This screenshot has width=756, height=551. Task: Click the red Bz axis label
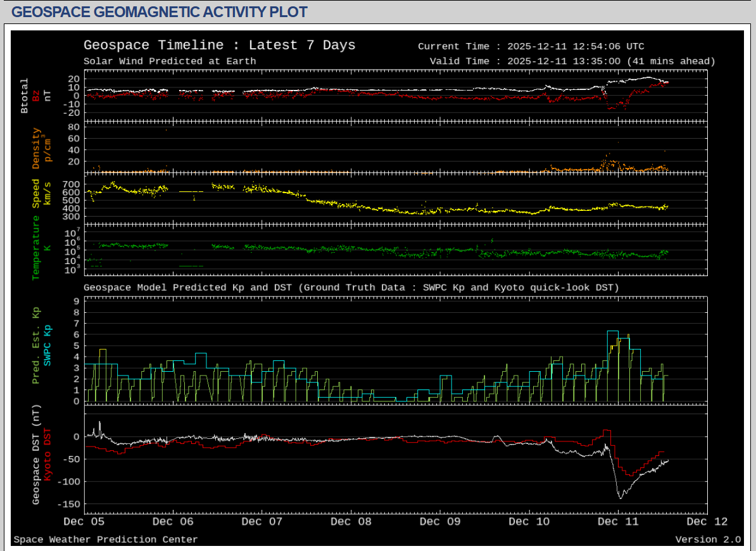click(x=36, y=96)
